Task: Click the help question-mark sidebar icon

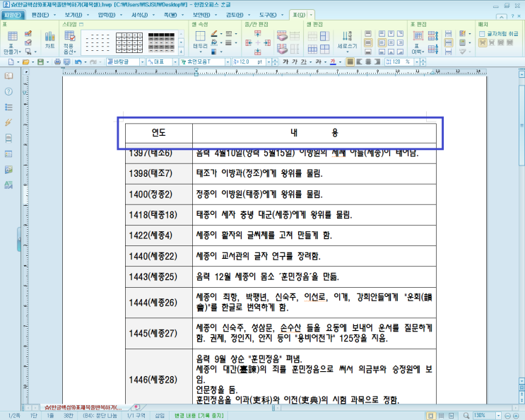Action: [x=8, y=91]
